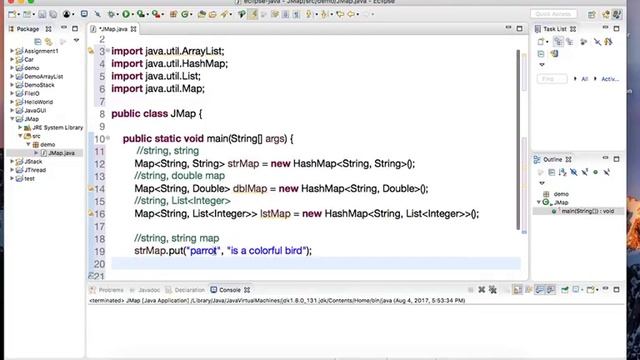Open Package Explorer view menu arrow
Viewport: 640px width, 360px height.
pos(76,41)
